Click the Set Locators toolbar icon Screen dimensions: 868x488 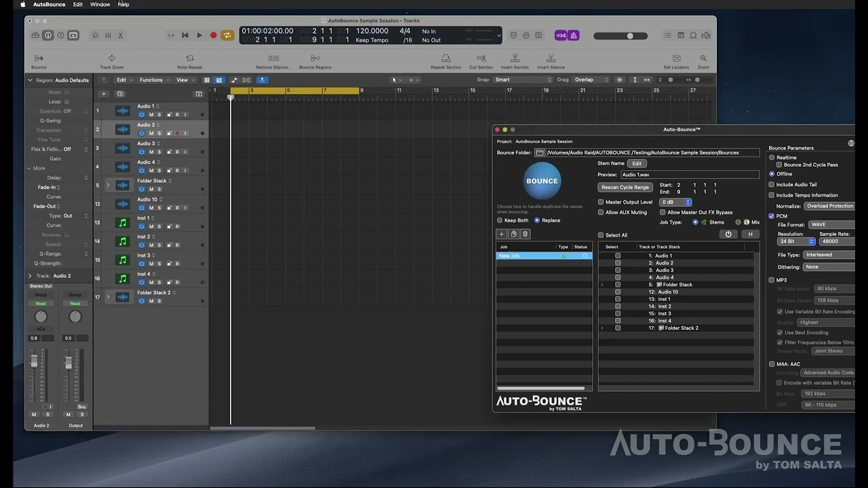[x=676, y=58]
